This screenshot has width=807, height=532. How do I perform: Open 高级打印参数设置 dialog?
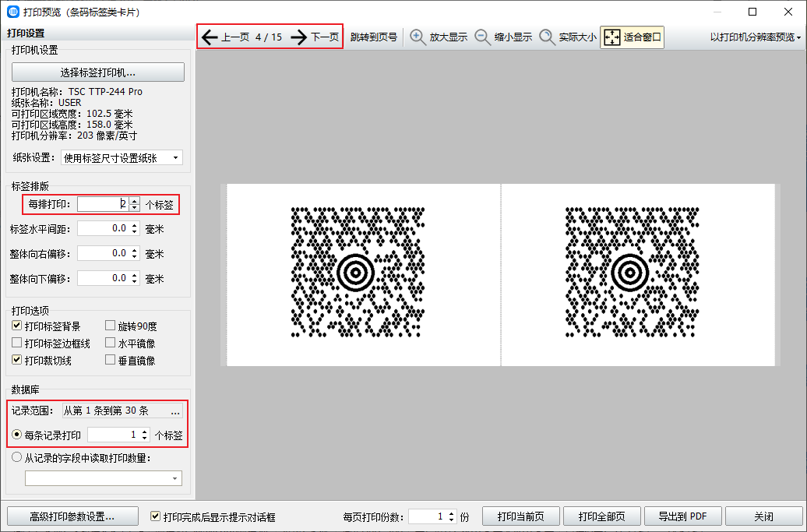pyautogui.click(x=72, y=516)
